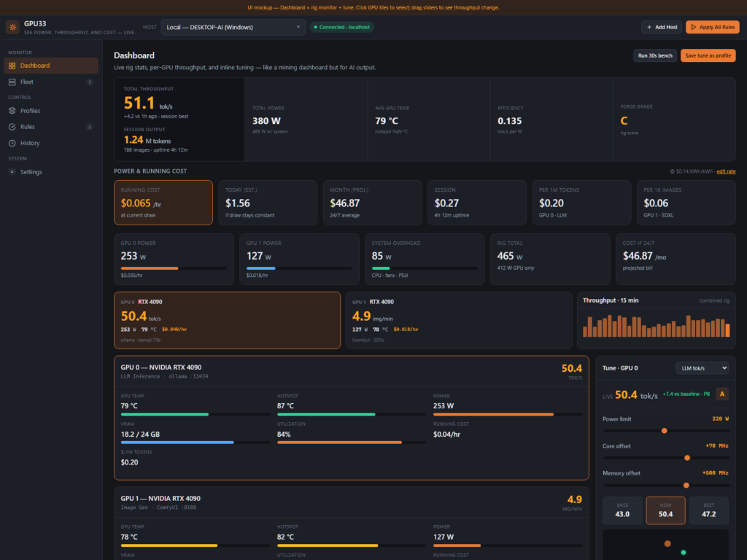Image resolution: width=747 pixels, height=560 pixels.
Task: Click the scatter plot in the Tune panel
Action: (x=665, y=545)
